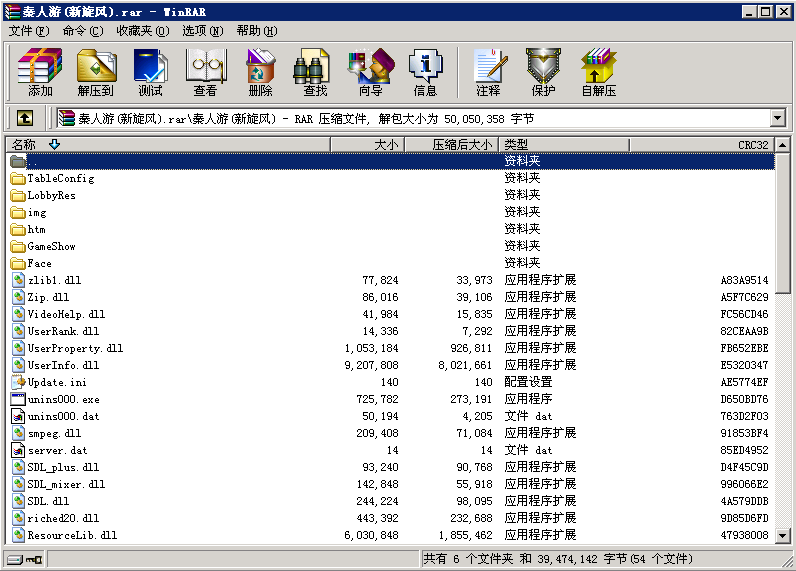Open the 文件 (File) menu
Viewport: 796px width, 571px height.
[x=28, y=31]
